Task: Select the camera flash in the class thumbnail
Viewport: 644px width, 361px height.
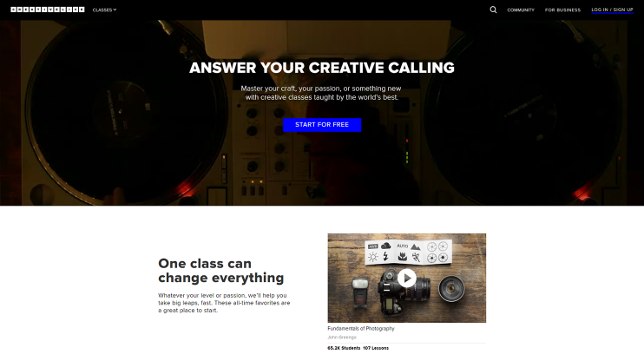Action: 360,292
